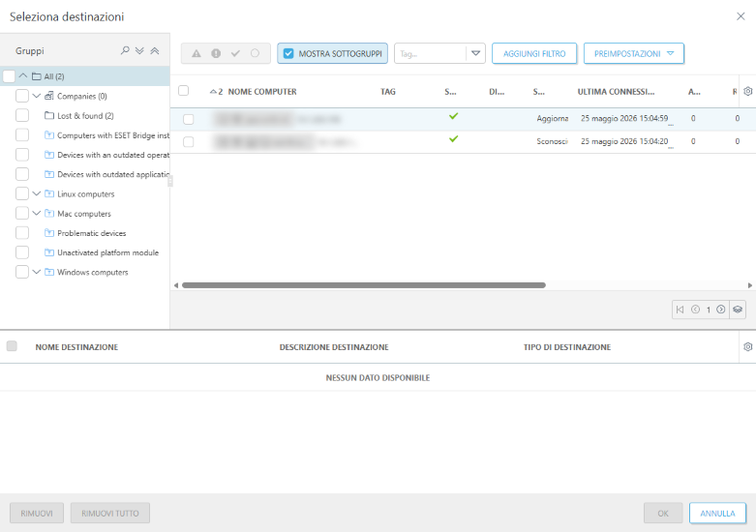756x532 pixels.
Task: Click the search icon in Gruppi header
Action: click(x=125, y=50)
